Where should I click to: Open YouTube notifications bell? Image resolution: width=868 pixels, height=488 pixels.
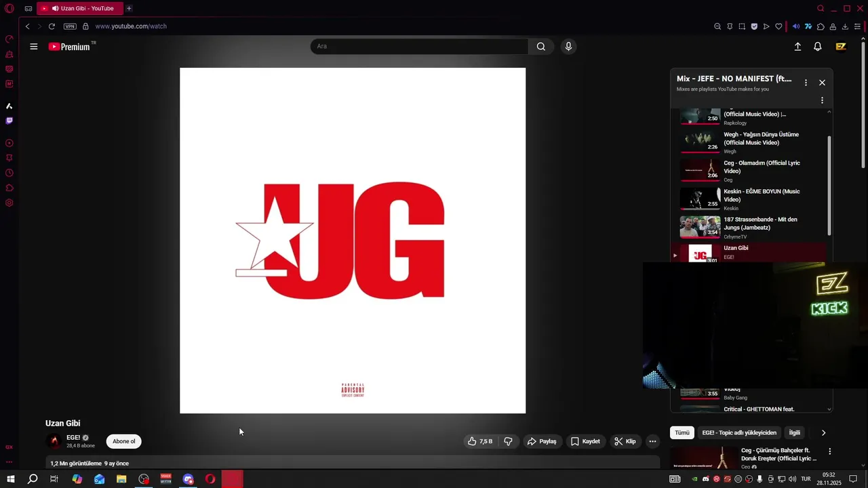[818, 47]
